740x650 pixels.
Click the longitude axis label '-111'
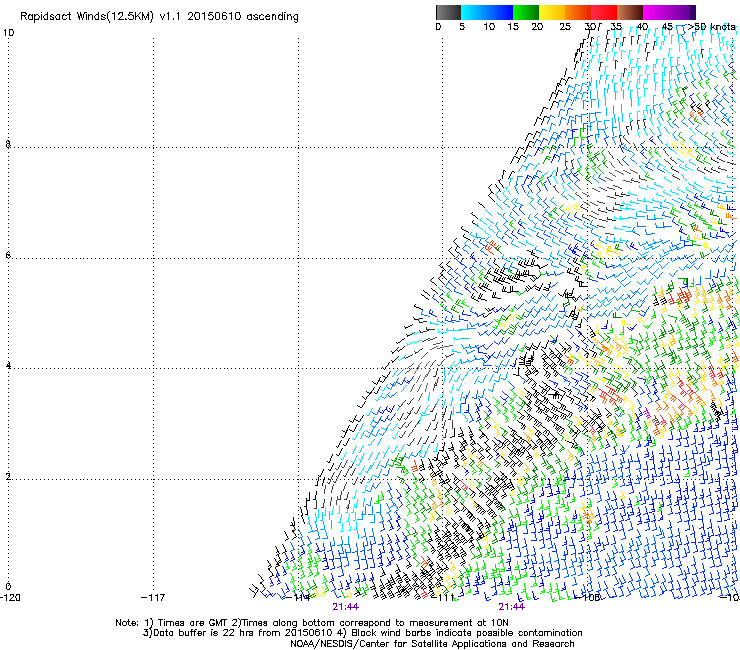[443, 598]
